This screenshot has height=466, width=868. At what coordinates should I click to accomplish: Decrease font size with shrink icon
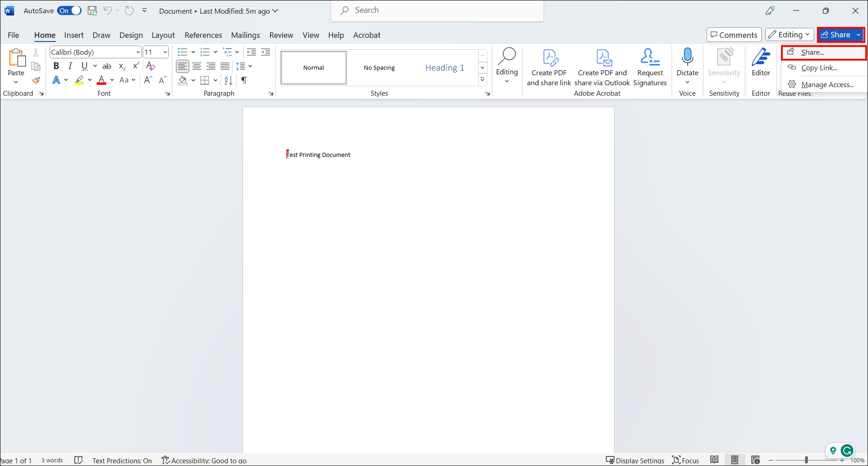click(162, 80)
